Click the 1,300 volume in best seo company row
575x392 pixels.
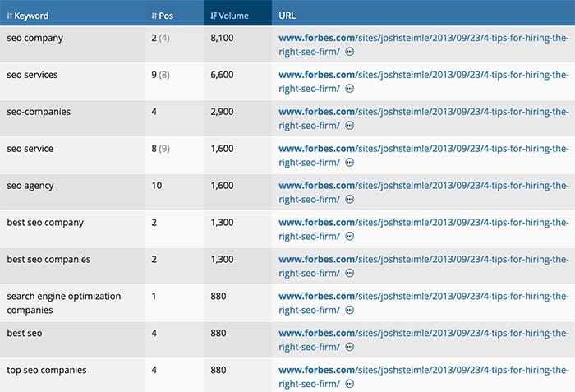tap(222, 223)
